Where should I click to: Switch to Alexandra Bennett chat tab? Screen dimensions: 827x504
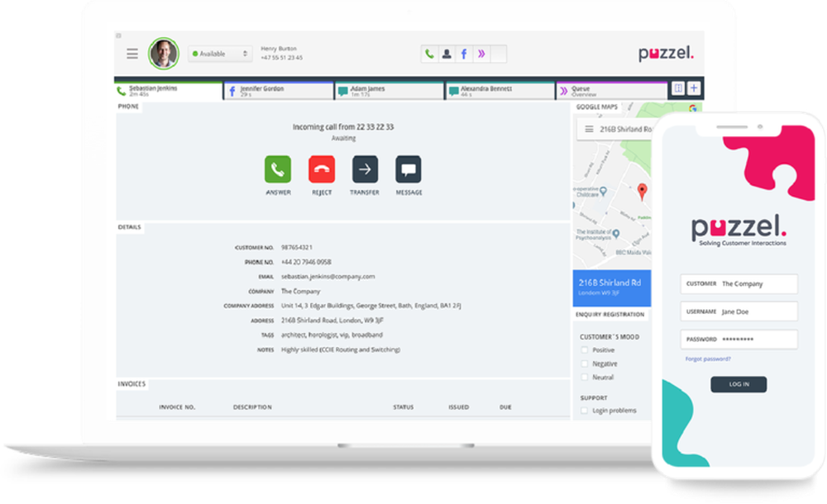pos(500,91)
